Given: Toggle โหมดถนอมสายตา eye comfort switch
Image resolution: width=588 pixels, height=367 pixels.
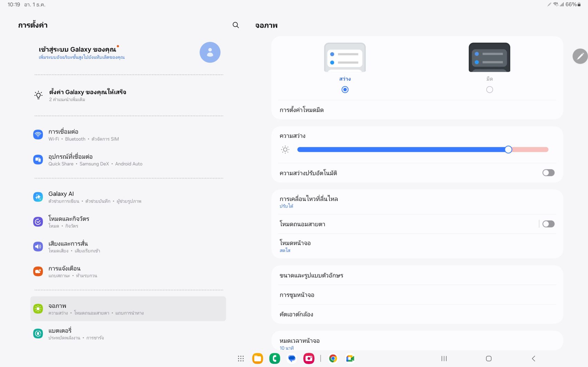Looking at the screenshot, I should coord(548,224).
